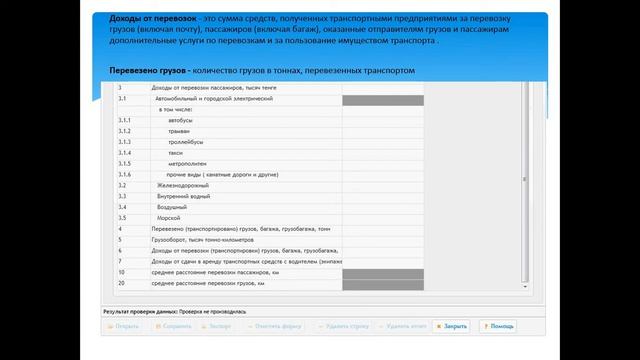
Task: Select the row Доходы от перевозки пассажиров, тысяч тенге
Action: (x=214, y=88)
